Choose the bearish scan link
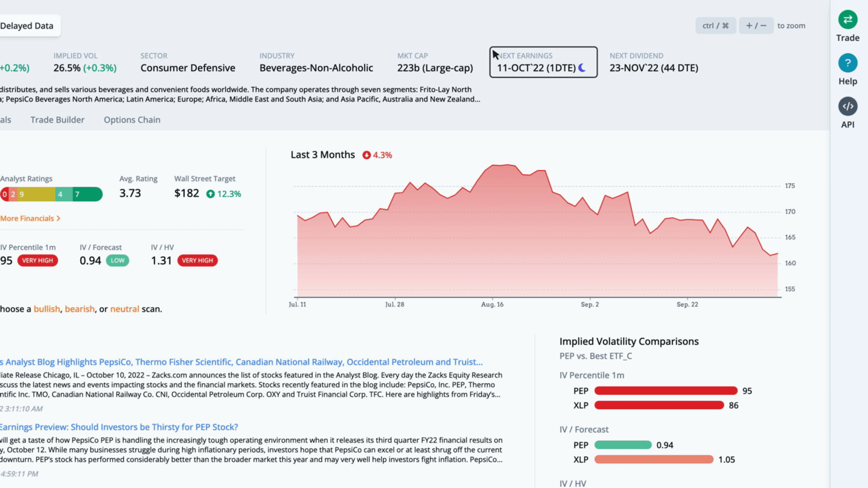This screenshot has height=488, width=868. point(80,309)
